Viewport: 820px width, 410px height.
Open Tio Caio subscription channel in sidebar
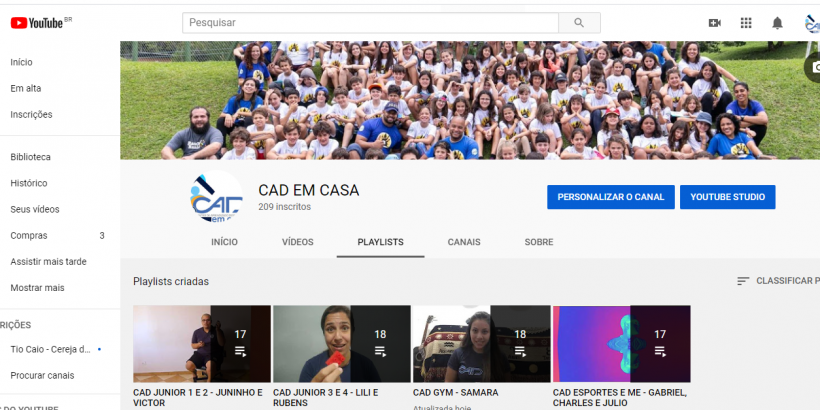pos(50,349)
